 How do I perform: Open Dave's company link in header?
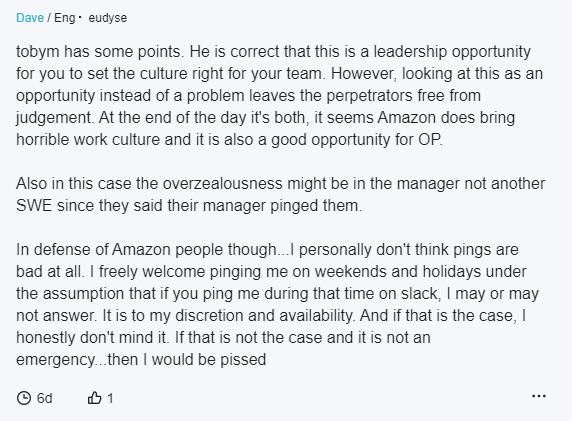(30, 18)
